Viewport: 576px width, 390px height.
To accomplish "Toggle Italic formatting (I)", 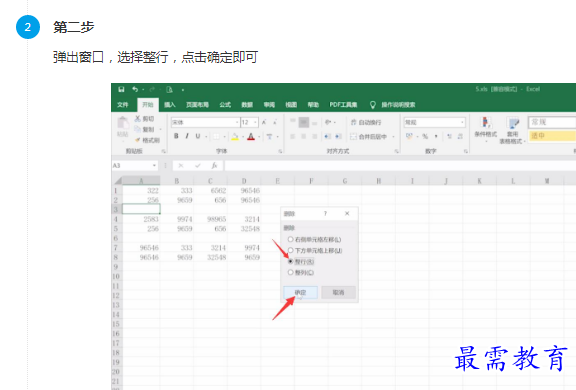I will (x=187, y=136).
